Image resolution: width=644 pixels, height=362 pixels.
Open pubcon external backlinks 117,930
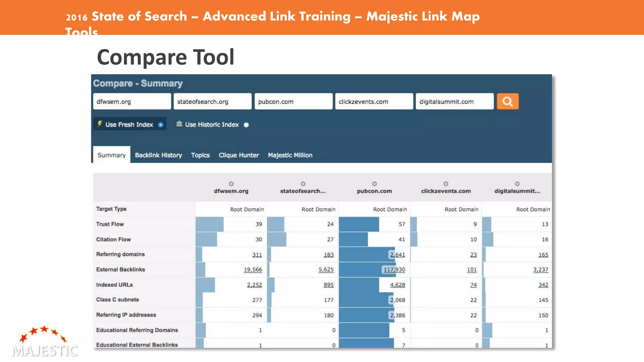(394, 270)
